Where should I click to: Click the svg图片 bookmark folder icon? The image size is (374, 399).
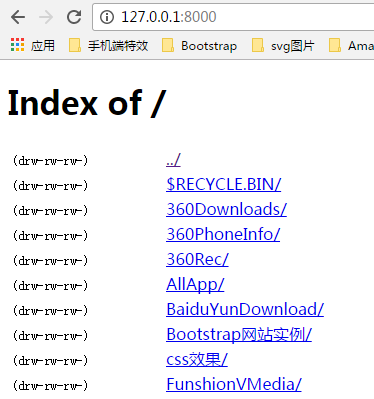(258, 45)
